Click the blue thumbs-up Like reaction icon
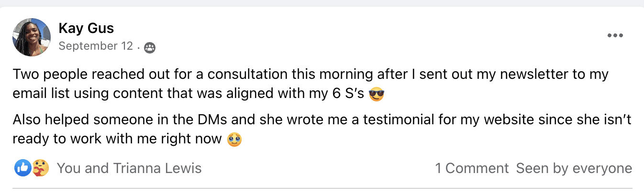 tap(23, 168)
